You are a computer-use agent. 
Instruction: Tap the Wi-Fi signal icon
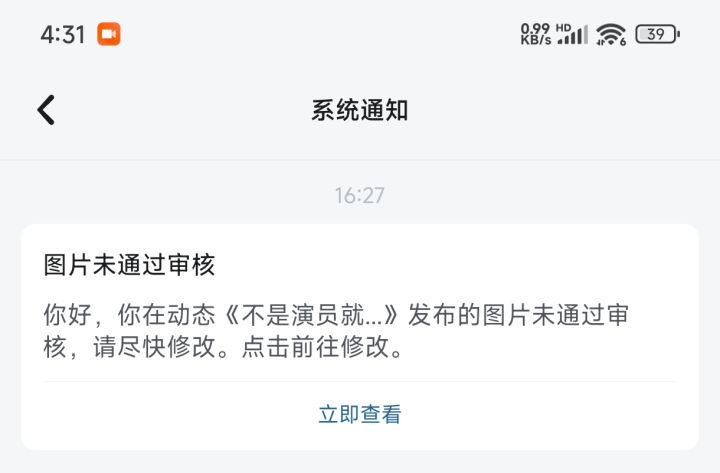pyautogui.click(x=609, y=34)
